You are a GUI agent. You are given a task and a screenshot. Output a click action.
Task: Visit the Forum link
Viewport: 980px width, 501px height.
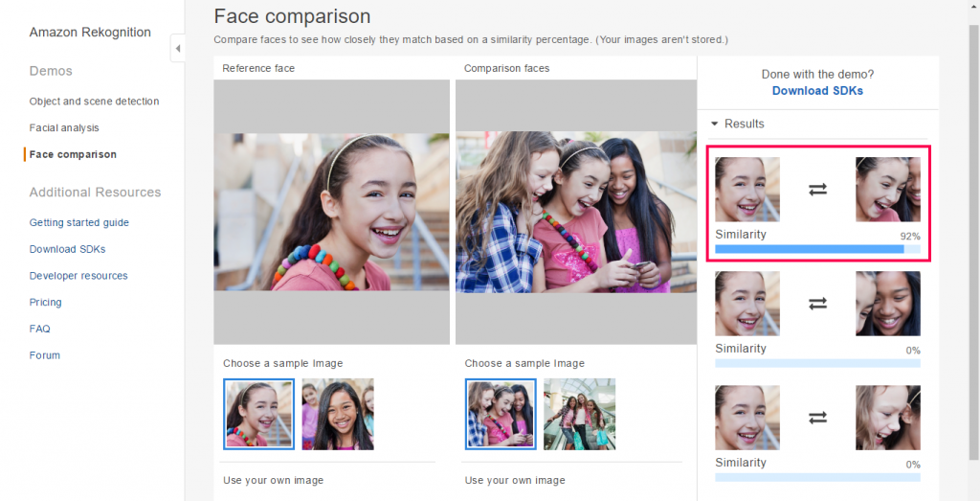pyautogui.click(x=45, y=355)
